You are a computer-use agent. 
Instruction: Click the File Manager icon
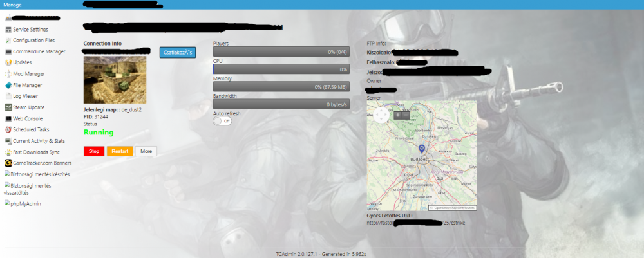click(8, 85)
